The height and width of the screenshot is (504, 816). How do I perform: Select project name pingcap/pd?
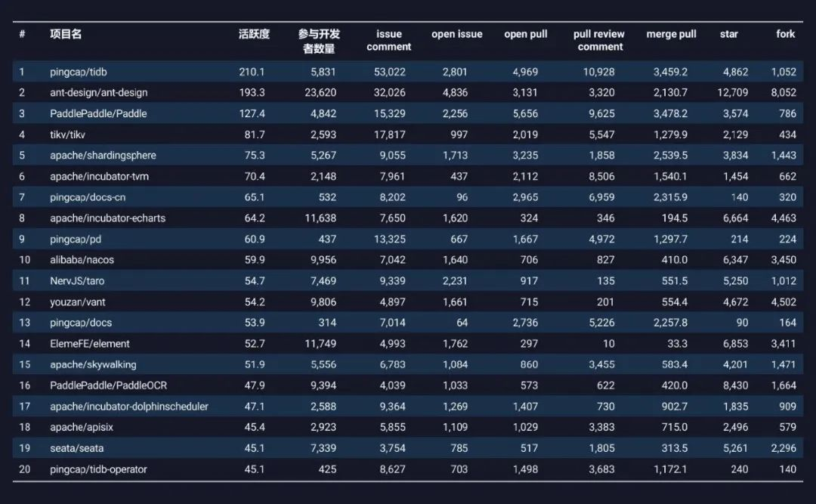point(76,239)
